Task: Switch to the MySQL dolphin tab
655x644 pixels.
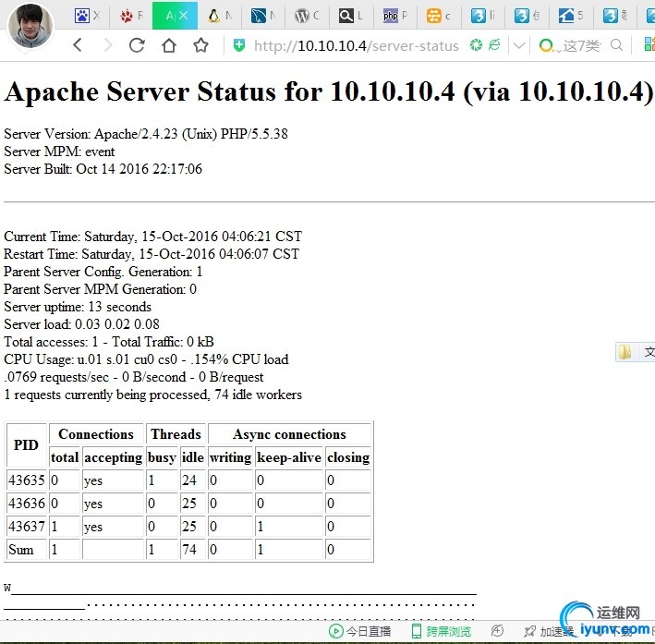Action: tap(263, 16)
